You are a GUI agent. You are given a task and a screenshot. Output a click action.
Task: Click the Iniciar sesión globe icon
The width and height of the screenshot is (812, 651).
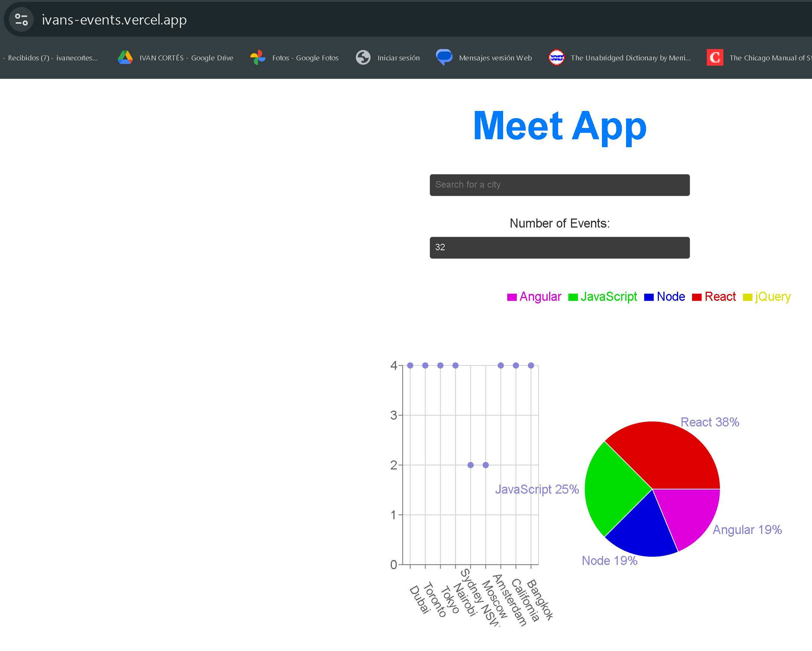coord(363,57)
